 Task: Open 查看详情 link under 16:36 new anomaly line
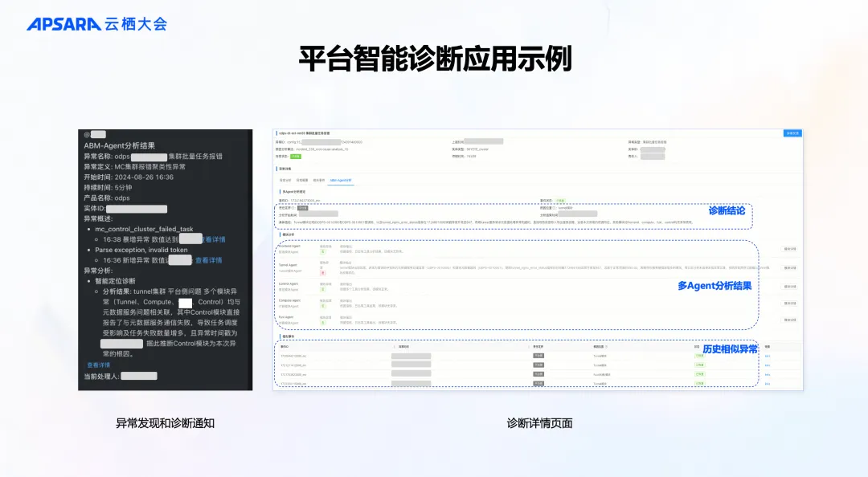pyautogui.click(x=209, y=260)
